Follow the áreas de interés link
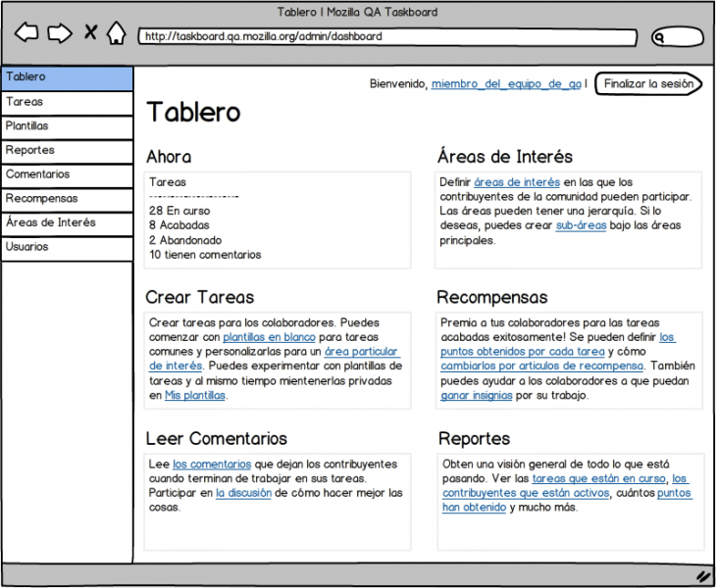This screenshot has width=716, height=588. point(517,182)
